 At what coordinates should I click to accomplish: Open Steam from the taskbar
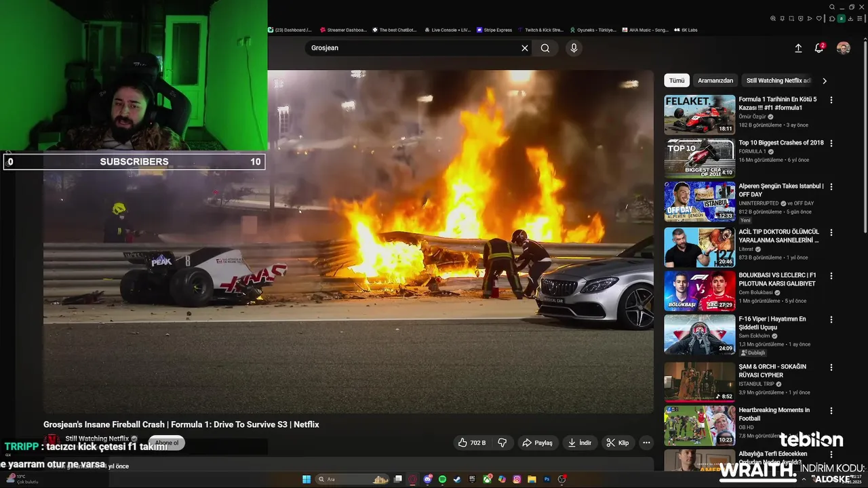(457, 479)
